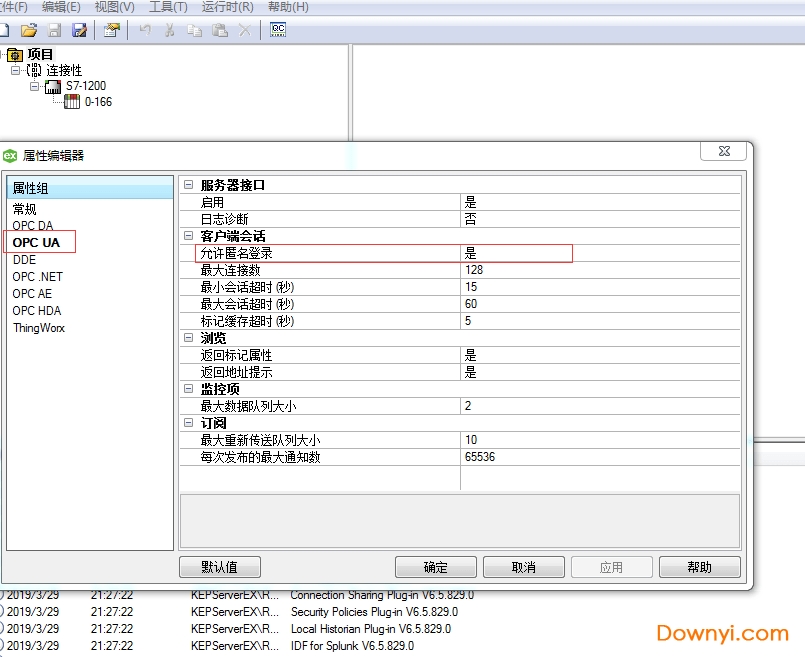
Task: Open the 运行时(R) menu
Action: 227,7
